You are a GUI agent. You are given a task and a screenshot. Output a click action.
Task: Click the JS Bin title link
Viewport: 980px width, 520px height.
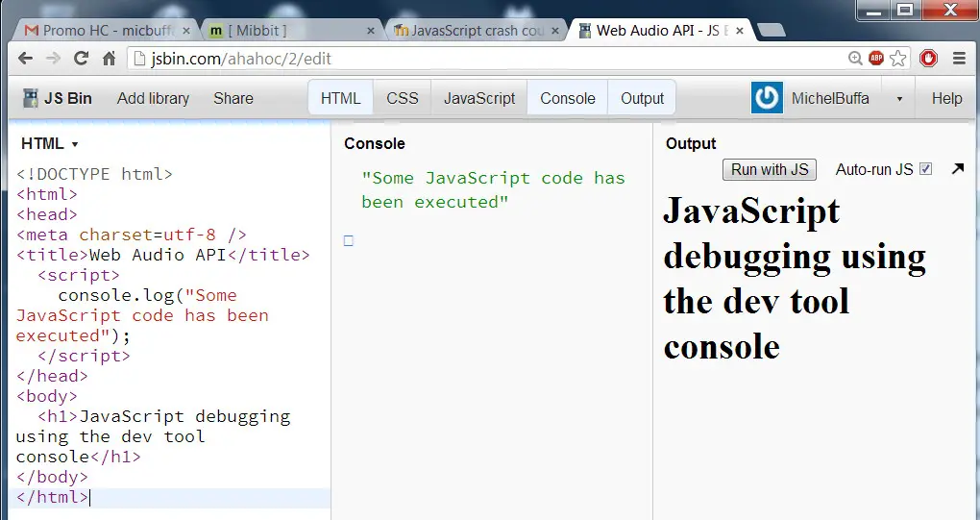[x=67, y=98]
